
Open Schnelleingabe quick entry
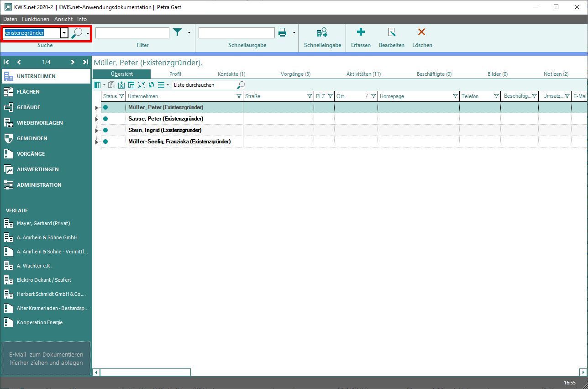click(x=322, y=37)
